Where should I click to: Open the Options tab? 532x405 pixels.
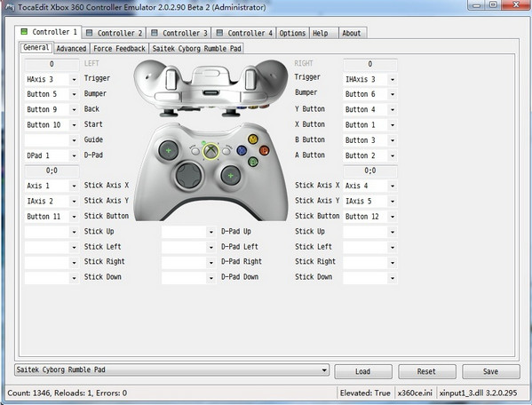[292, 33]
